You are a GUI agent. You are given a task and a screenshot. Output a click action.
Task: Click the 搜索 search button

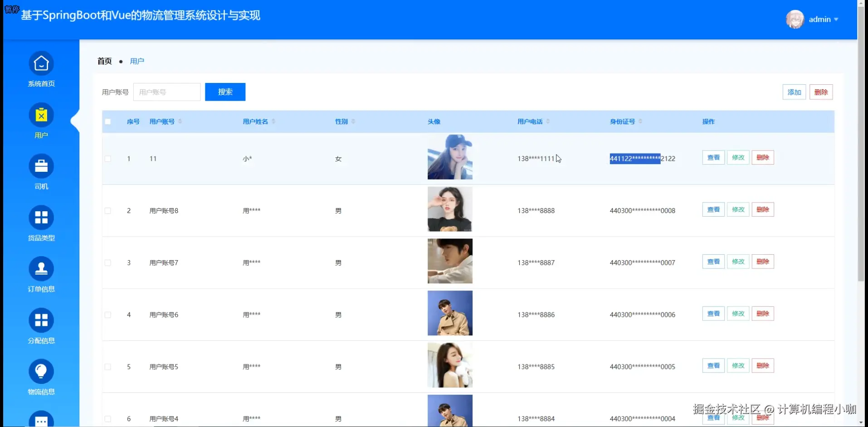(x=225, y=92)
